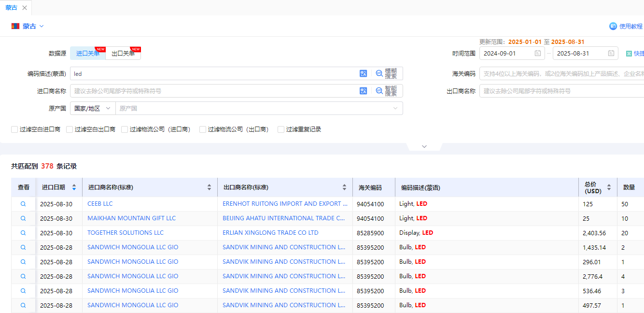Screen dimensions: 644x313
Task: Switch to 出口关单 data source tab
Action: point(123,54)
